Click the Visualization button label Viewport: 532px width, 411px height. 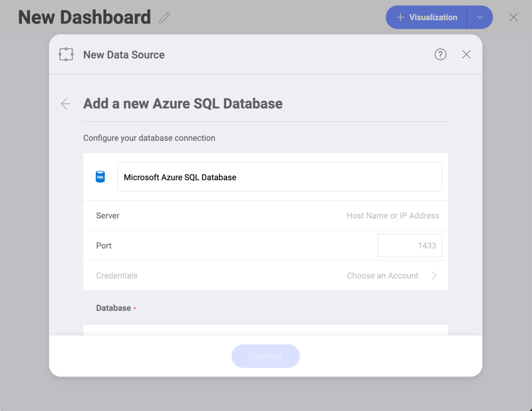coord(433,17)
